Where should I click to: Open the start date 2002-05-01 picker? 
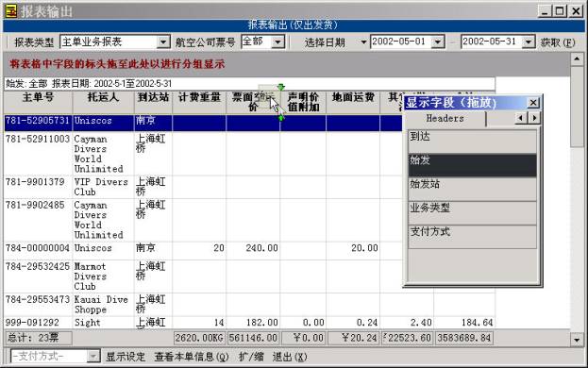pyautogui.click(x=438, y=42)
